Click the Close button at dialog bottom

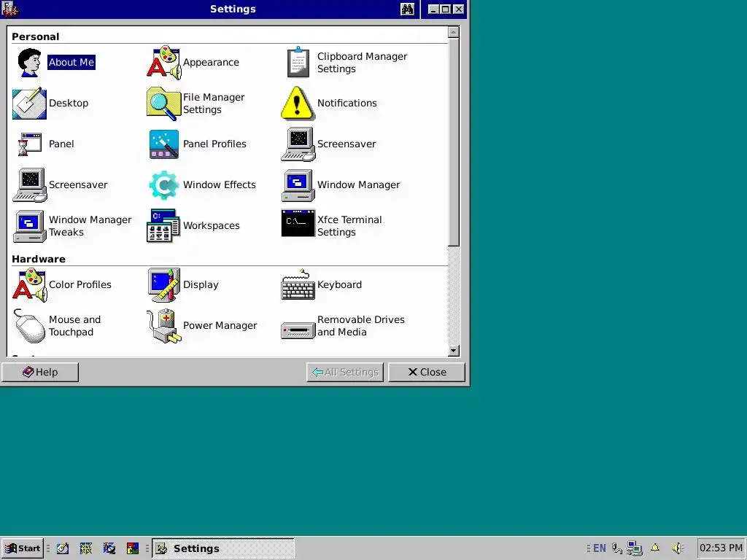coord(427,373)
